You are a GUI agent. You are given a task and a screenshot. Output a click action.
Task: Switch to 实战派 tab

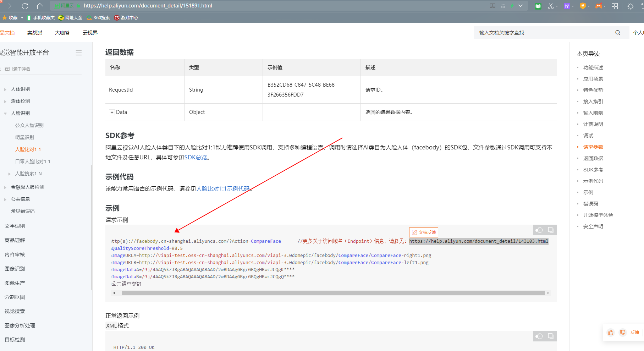click(35, 33)
